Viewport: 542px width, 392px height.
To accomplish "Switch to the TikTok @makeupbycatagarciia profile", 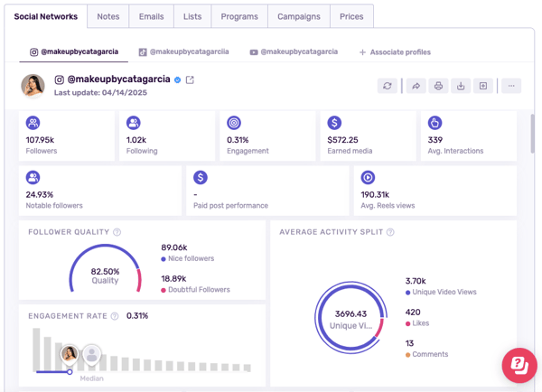I will click(183, 52).
